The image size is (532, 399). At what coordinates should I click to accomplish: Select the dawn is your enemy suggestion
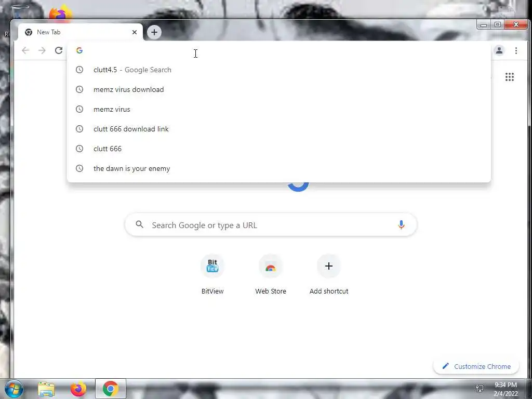tap(279, 169)
